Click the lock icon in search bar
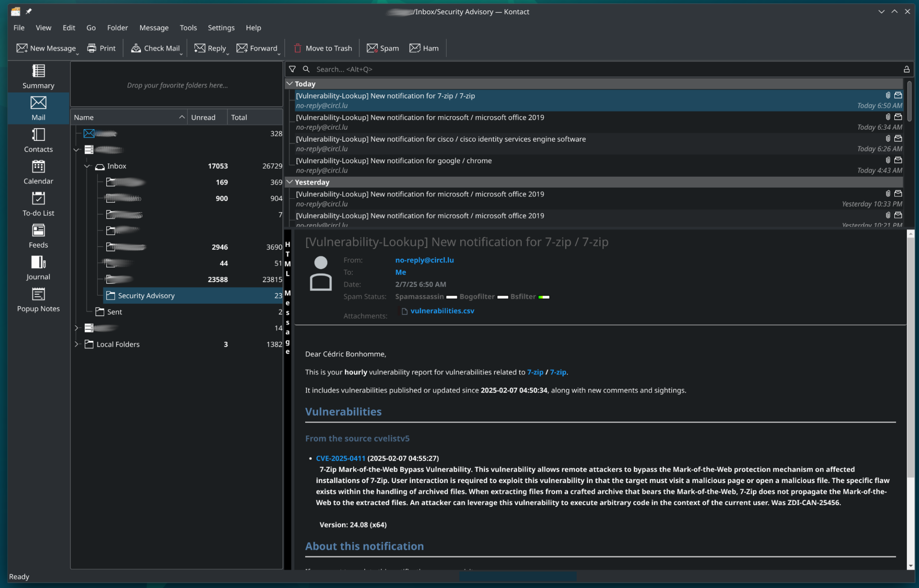Screen dimensions: 919x588 pos(907,69)
